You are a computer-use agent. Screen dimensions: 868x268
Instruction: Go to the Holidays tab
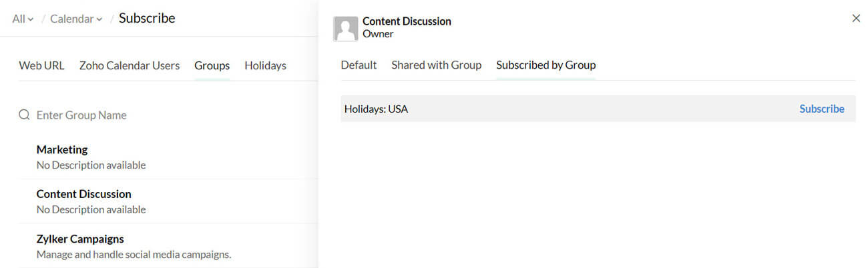[265, 65]
